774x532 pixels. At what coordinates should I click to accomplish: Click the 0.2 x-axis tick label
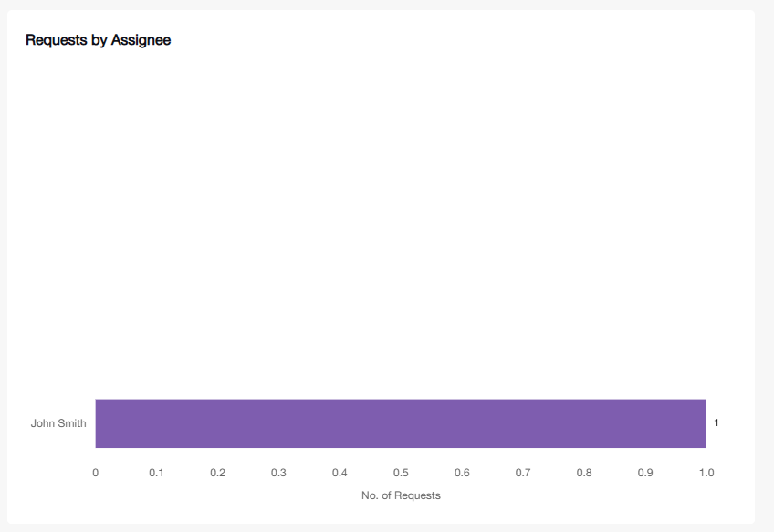pyautogui.click(x=217, y=473)
